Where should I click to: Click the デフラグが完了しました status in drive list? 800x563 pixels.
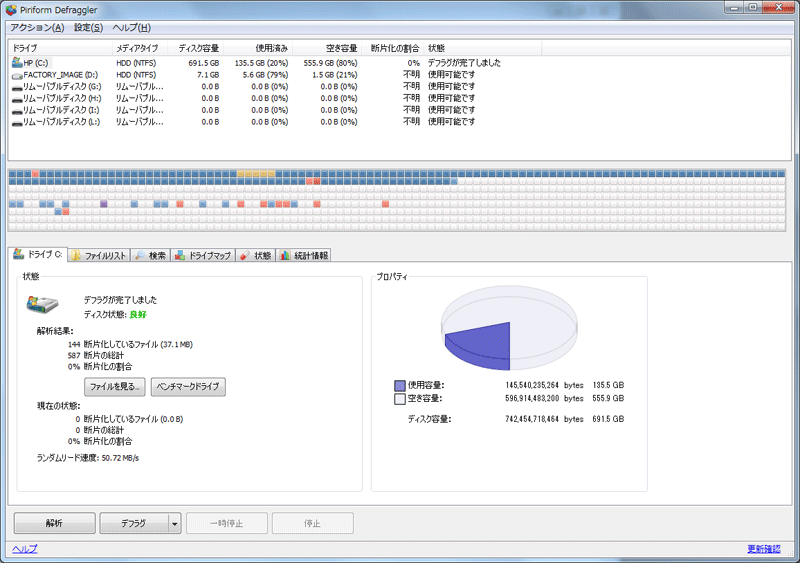[464, 63]
